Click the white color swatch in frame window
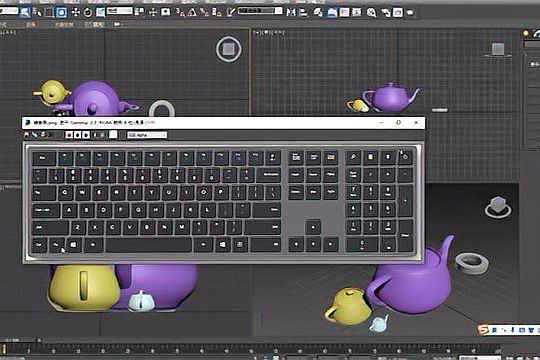540x360 pixels. (113, 135)
